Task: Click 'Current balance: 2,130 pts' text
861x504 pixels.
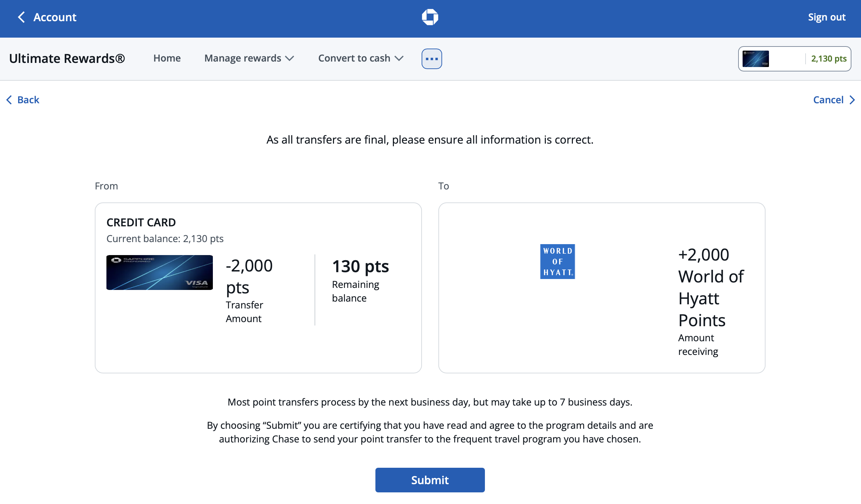Action: tap(165, 239)
